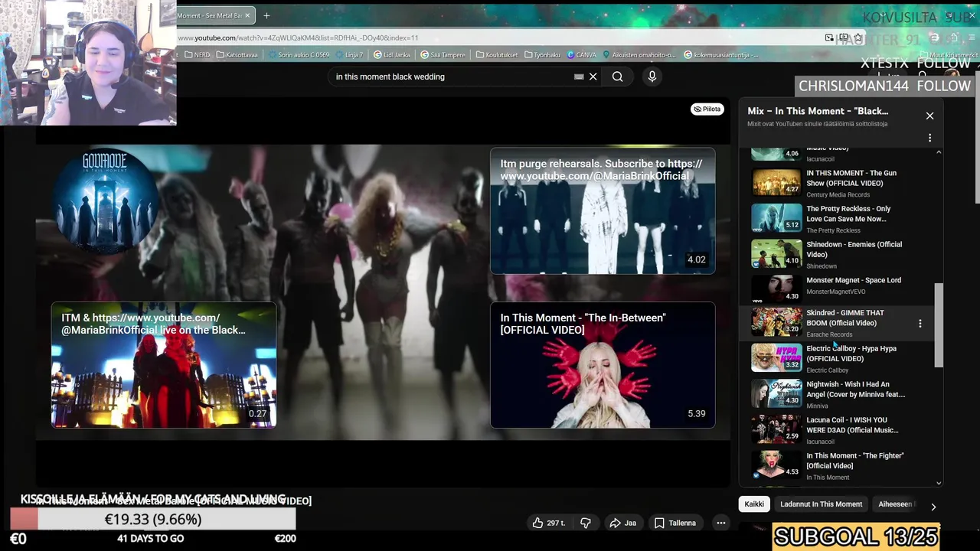Click the magnifier search button
The height and width of the screenshot is (551, 980).
pyautogui.click(x=617, y=77)
